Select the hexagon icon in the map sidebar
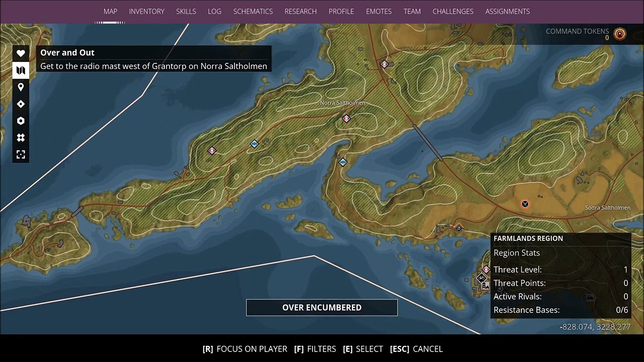 pos(21,121)
